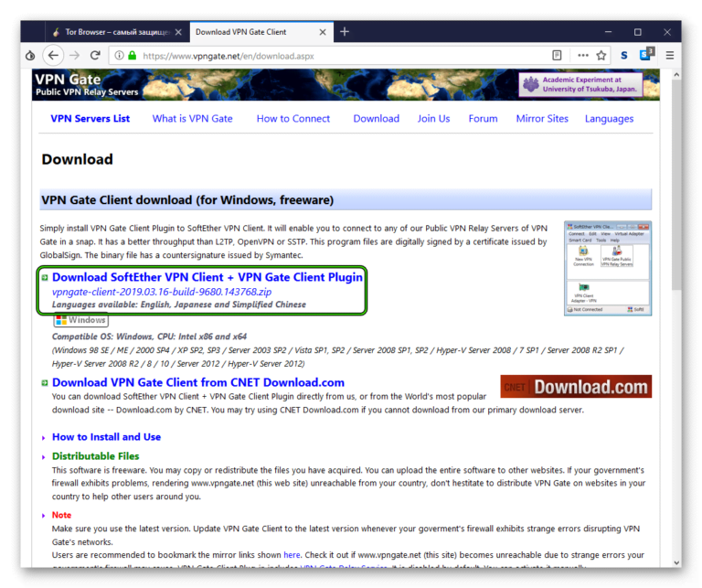Click the VPN Gate header logo
The image size is (702, 588).
[87, 85]
